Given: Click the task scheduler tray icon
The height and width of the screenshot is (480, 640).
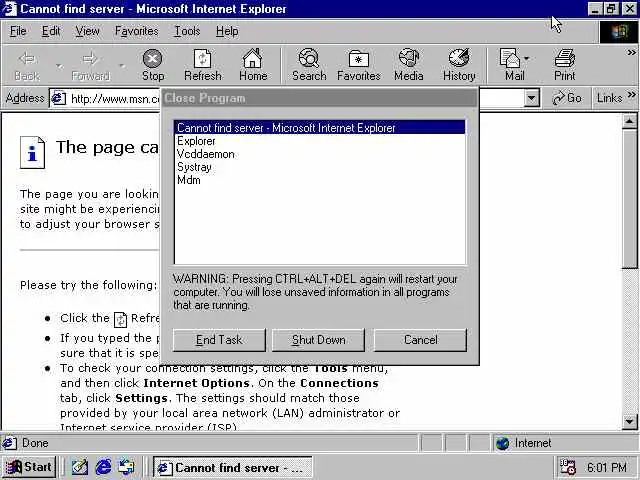Looking at the screenshot, I should tap(567, 467).
